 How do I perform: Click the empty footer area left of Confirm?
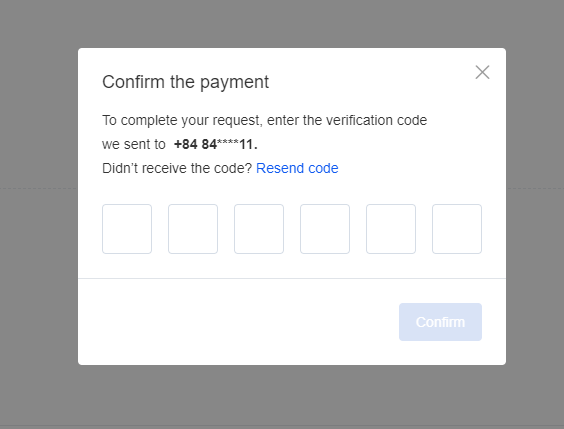[x=238, y=322]
